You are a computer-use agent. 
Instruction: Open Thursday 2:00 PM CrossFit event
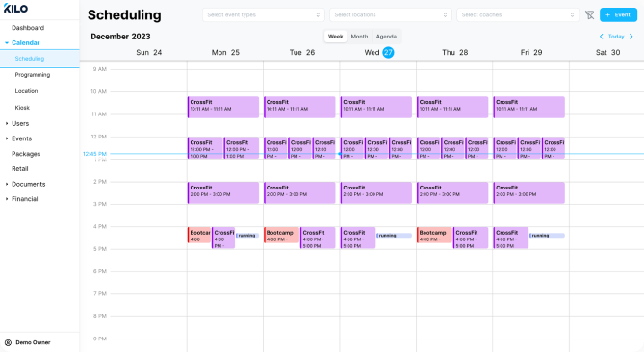452,192
